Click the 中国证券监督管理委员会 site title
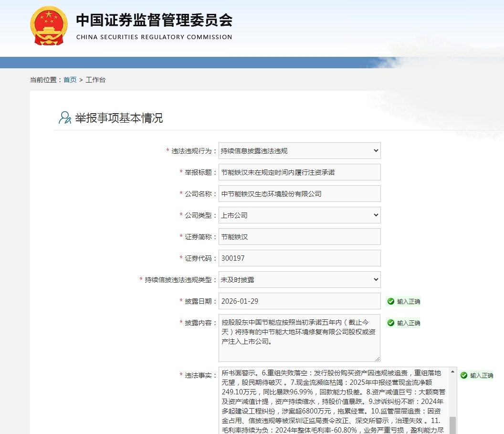The height and width of the screenshot is (434, 504). point(154,20)
